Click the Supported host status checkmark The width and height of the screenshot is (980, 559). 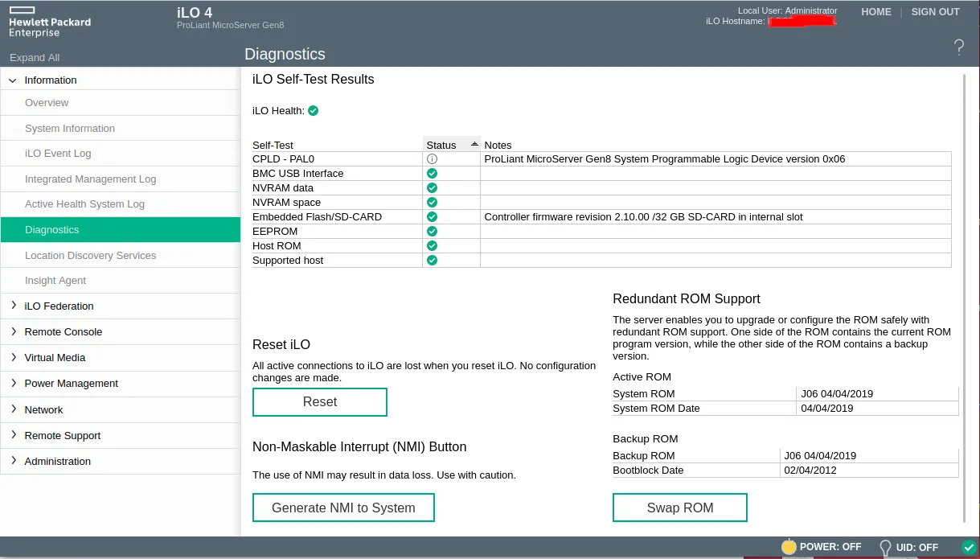(x=432, y=261)
